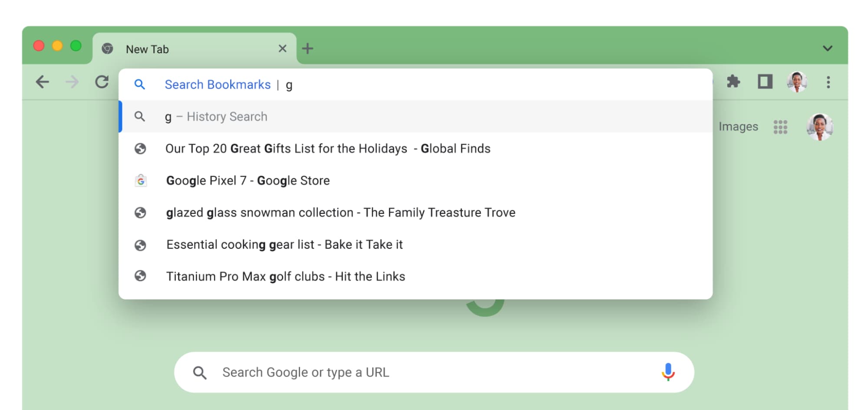Open the Google apps grid
Image resolution: width=868 pixels, height=410 pixels.
(x=780, y=127)
